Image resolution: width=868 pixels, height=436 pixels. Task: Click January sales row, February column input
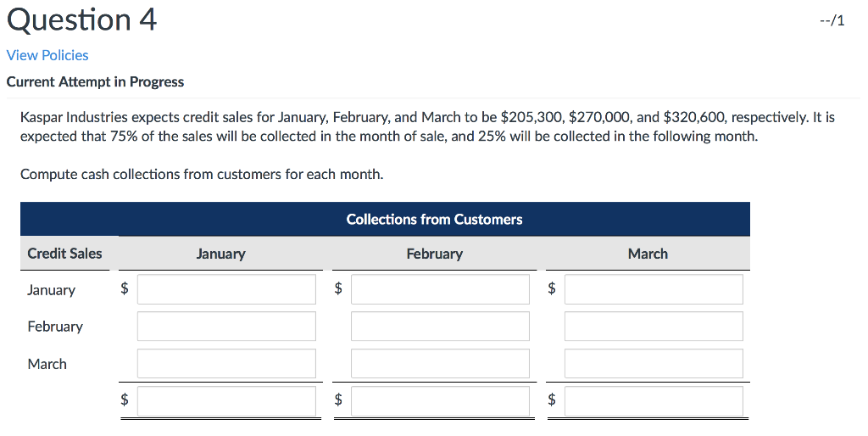point(440,289)
